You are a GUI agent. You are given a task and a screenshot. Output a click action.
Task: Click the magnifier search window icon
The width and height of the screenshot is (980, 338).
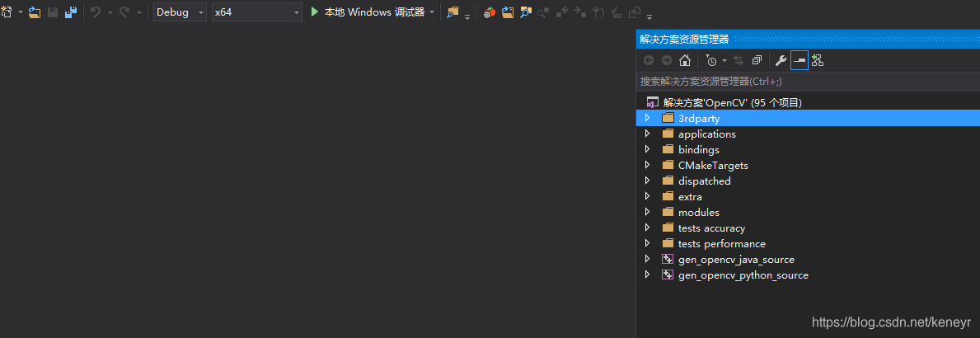[526, 12]
